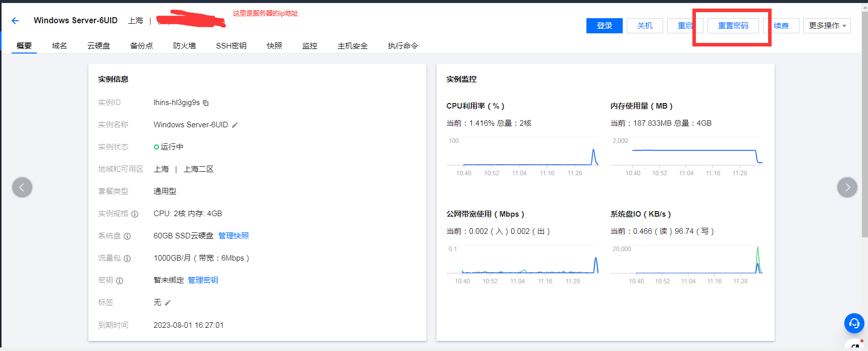Show info tooltip next to 实例规格
868x351 pixels.
coord(135,214)
